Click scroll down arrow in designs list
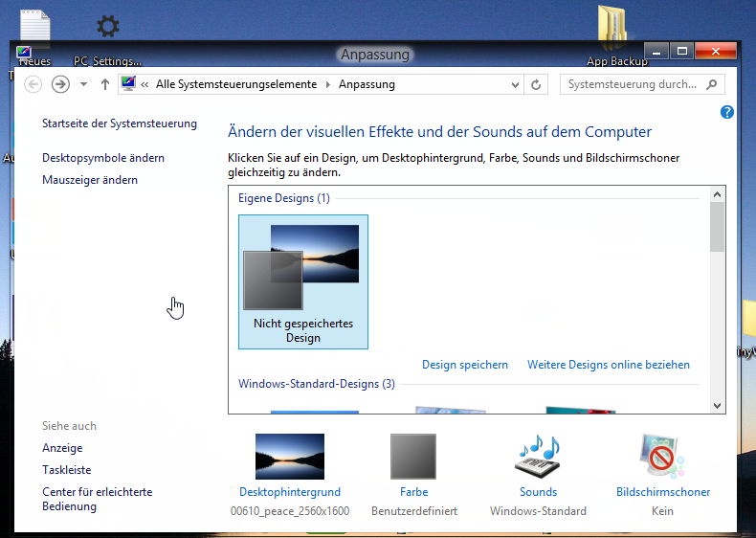Screen dimensions: 756x538 click(x=717, y=406)
